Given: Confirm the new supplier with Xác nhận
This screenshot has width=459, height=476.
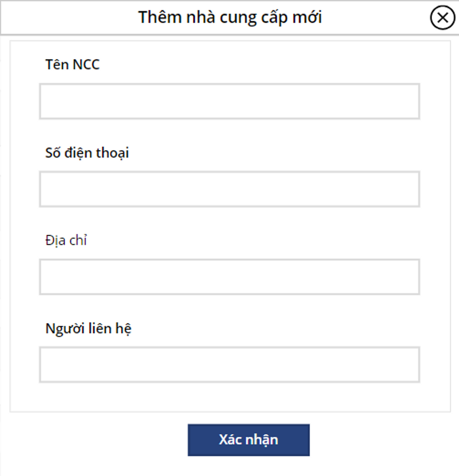Looking at the screenshot, I should 248,440.
